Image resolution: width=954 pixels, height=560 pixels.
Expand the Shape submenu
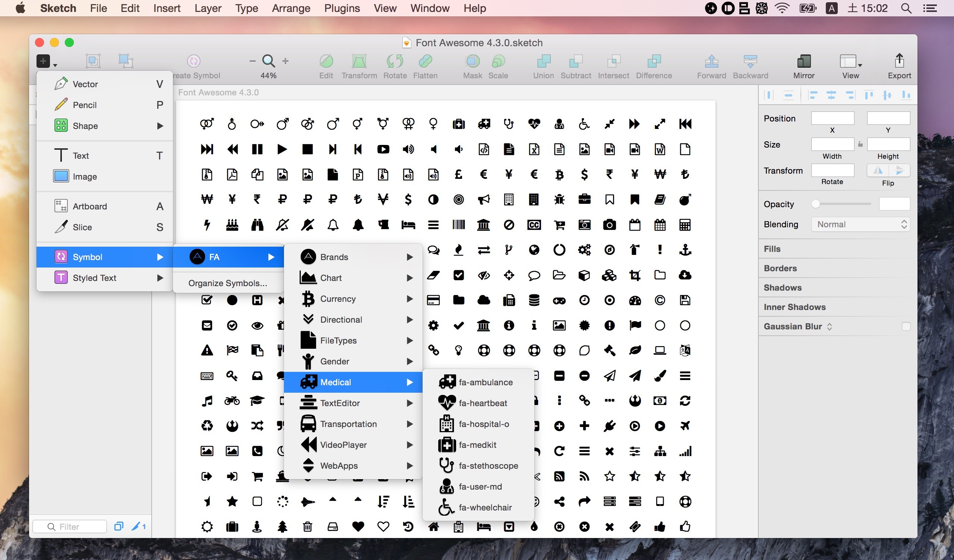[104, 126]
